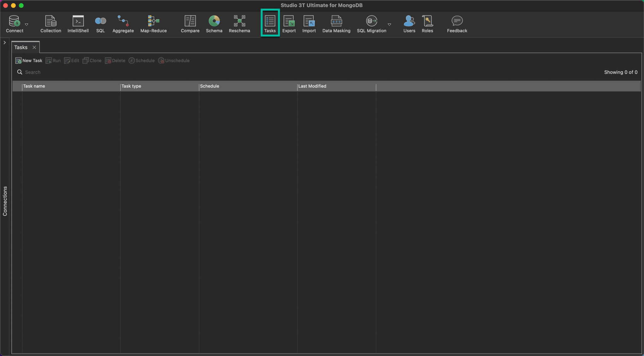Start a new Aggregate pipeline

click(x=123, y=24)
